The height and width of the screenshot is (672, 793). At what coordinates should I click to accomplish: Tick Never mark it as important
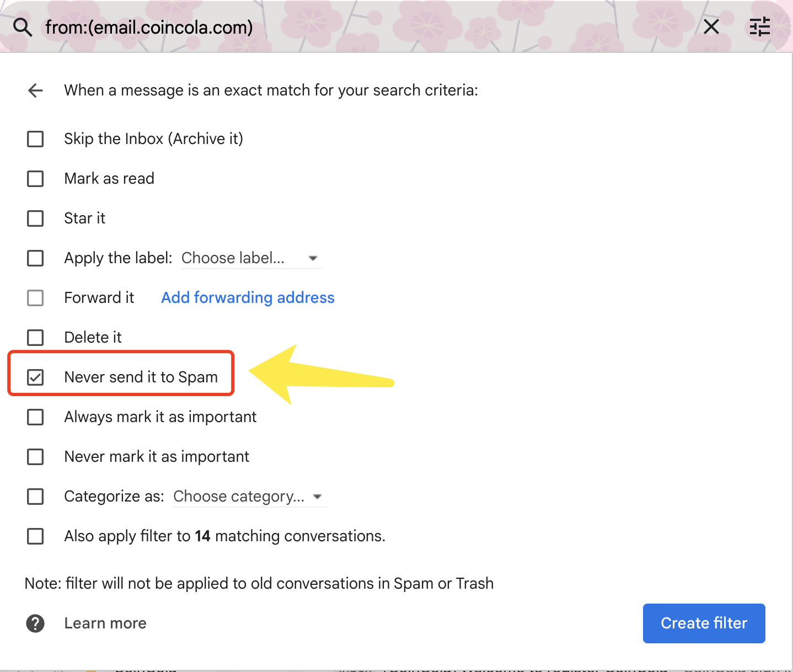35,457
